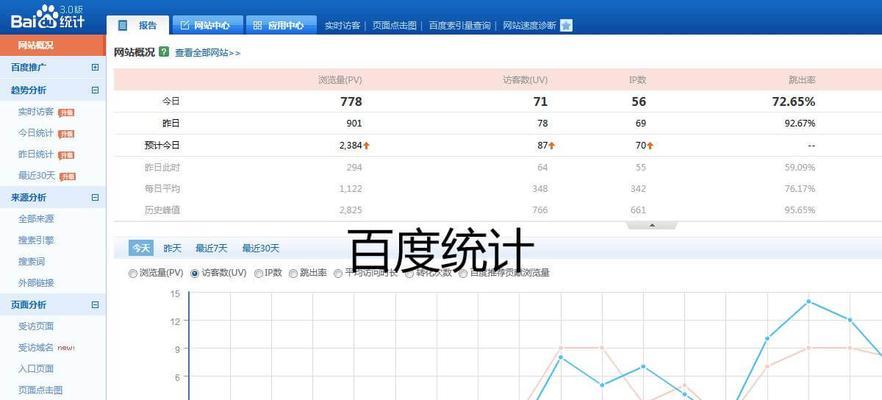Screen dimensions: 882x400
Task: Click the blue line's peak point near 14
Action: (809, 302)
